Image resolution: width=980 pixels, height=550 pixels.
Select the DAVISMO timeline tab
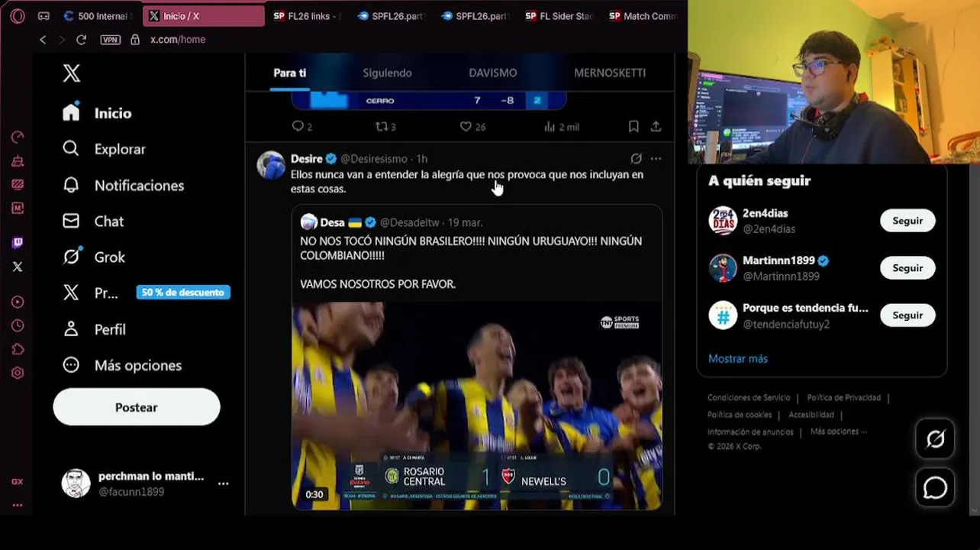tap(493, 73)
